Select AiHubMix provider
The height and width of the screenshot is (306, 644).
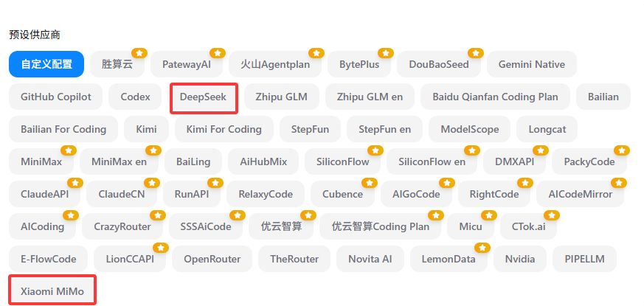pos(263,161)
